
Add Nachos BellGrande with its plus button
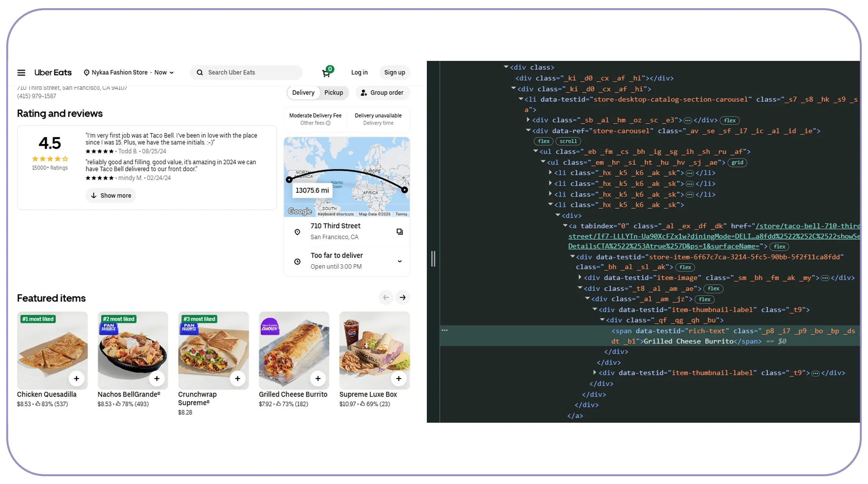pyautogui.click(x=157, y=379)
